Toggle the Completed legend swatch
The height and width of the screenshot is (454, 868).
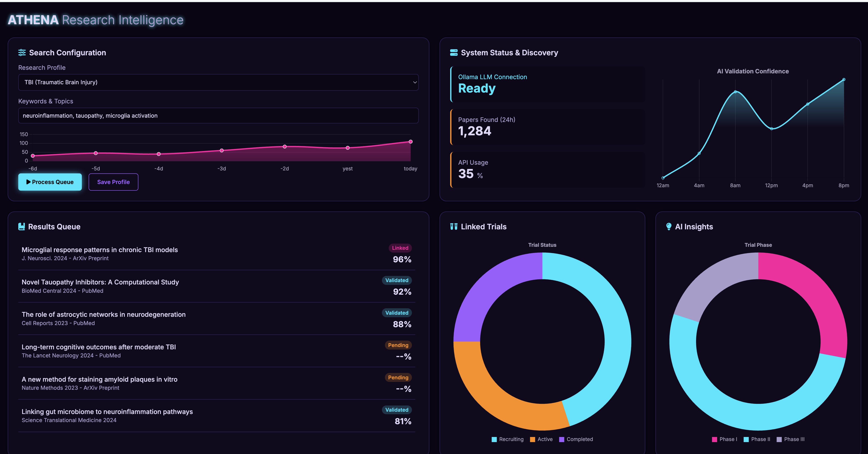562,440
